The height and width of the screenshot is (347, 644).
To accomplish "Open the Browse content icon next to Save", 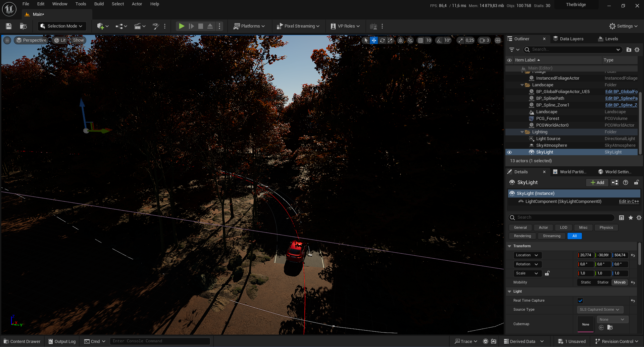I will coord(23,26).
